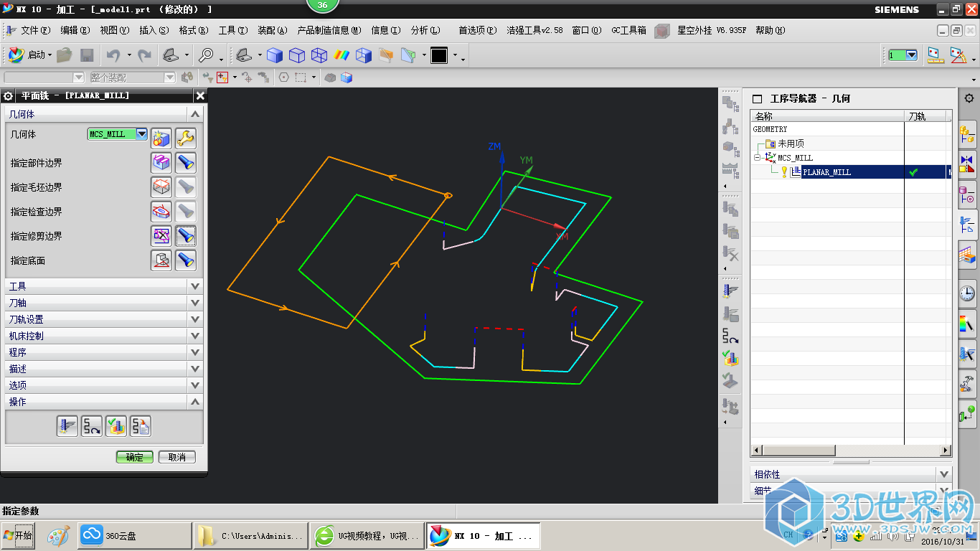The image size is (980, 551).
Task: Collapse the MCS_MILL tree node
Action: pyautogui.click(x=757, y=158)
